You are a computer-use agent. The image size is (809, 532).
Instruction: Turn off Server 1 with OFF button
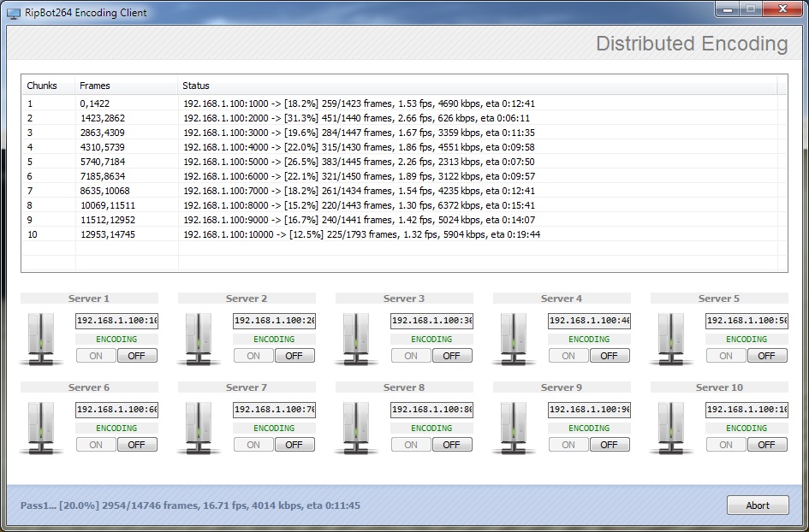137,356
